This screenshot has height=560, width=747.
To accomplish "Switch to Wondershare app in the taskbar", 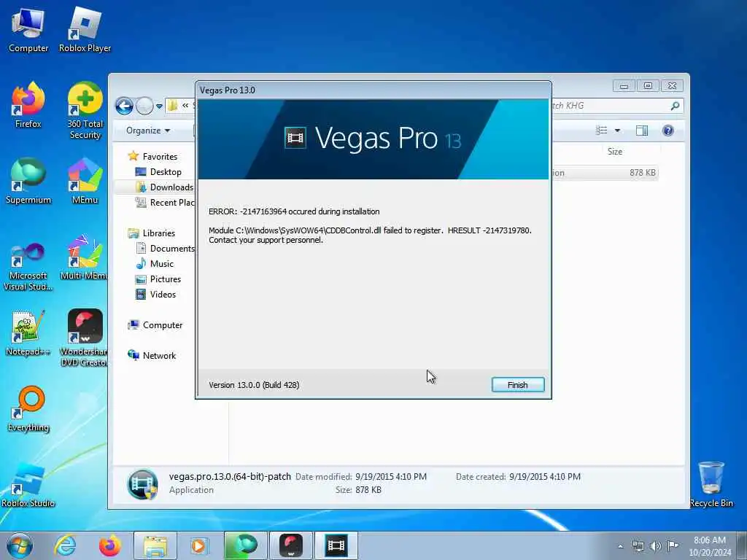I will point(291,545).
